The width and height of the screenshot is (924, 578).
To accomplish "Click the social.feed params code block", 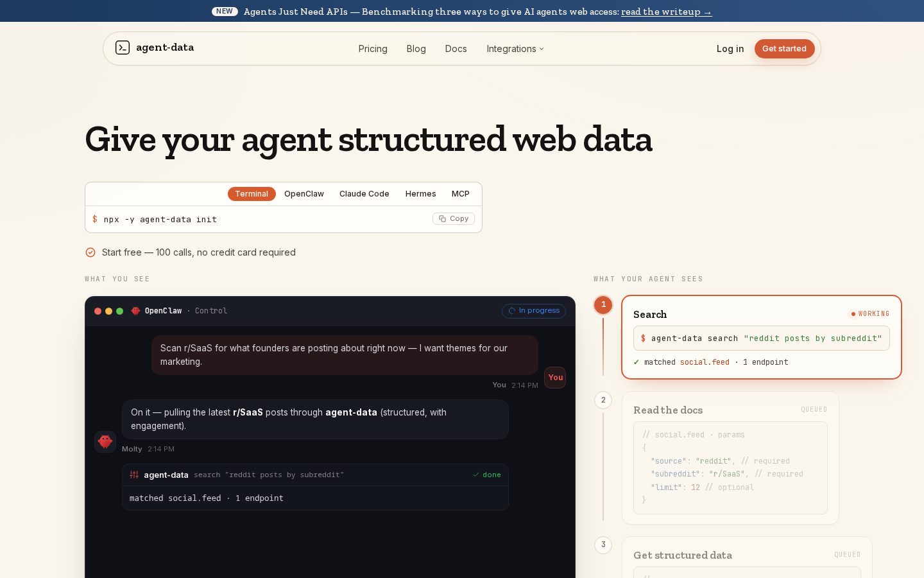I will (730, 468).
